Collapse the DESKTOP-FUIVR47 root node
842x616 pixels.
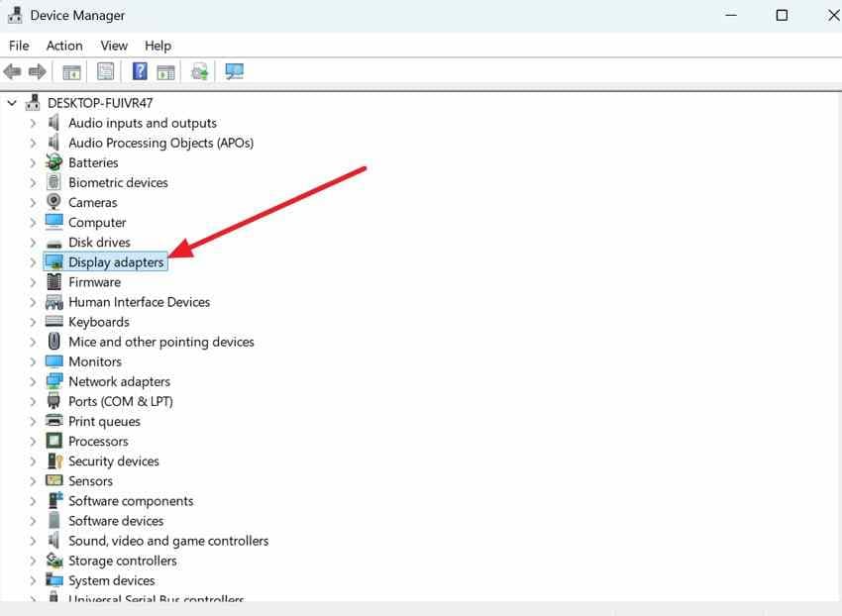(12, 103)
